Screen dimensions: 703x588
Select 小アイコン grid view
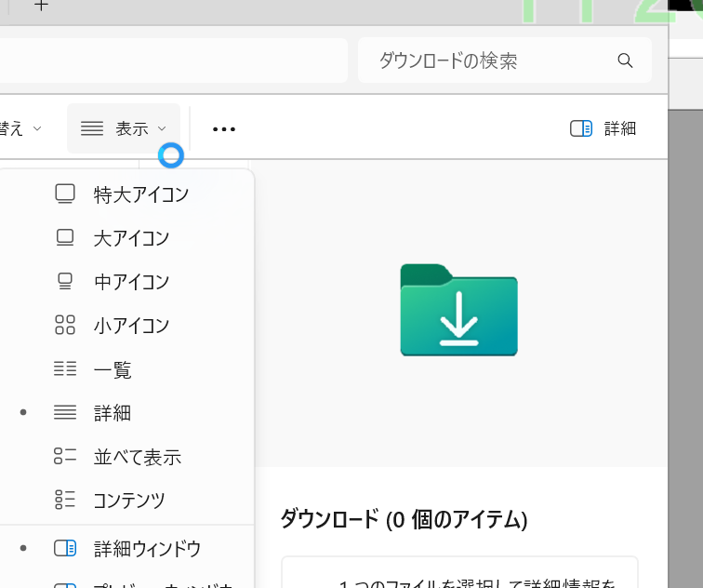tap(130, 326)
